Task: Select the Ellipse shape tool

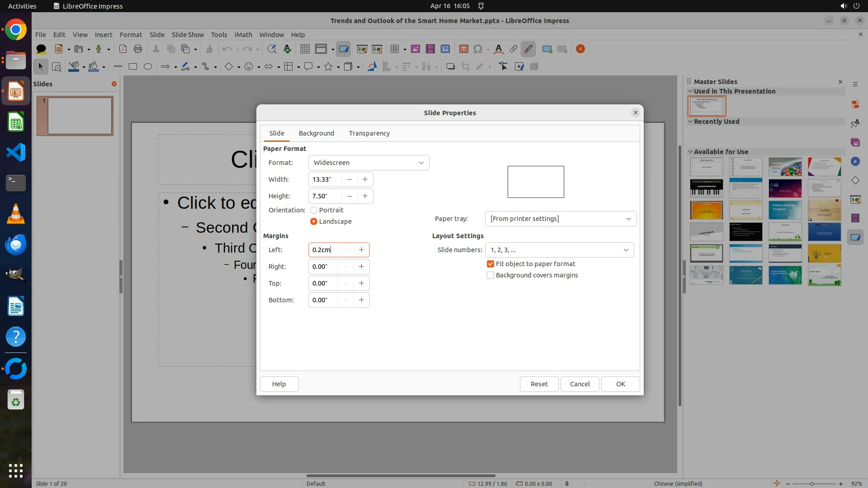Action: tap(148, 67)
